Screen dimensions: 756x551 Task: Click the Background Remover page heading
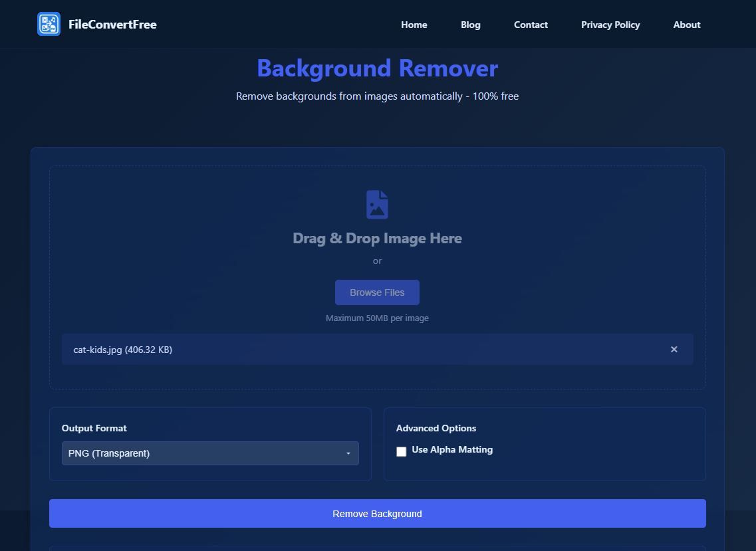(x=377, y=68)
